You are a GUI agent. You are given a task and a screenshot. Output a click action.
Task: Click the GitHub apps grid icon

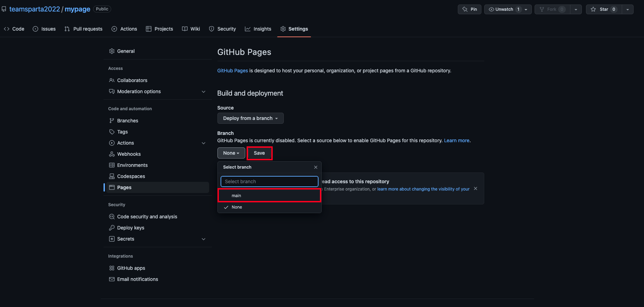point(112,268)
